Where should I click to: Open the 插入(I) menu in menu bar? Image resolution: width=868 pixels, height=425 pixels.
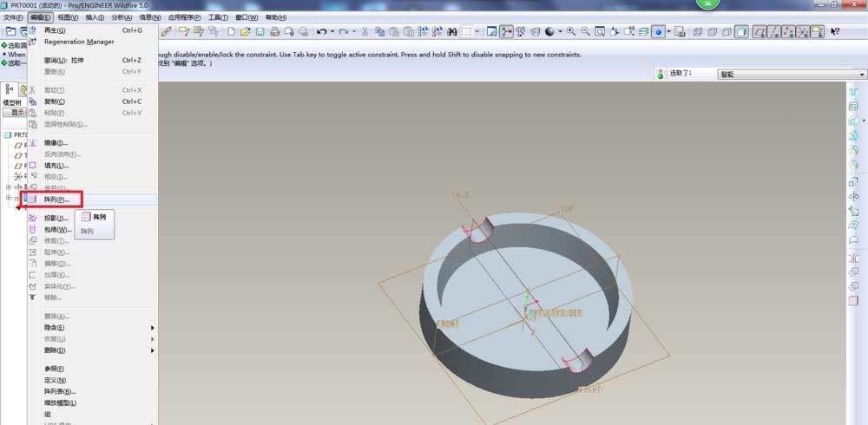pyautogui.click(x=95, y=17)
